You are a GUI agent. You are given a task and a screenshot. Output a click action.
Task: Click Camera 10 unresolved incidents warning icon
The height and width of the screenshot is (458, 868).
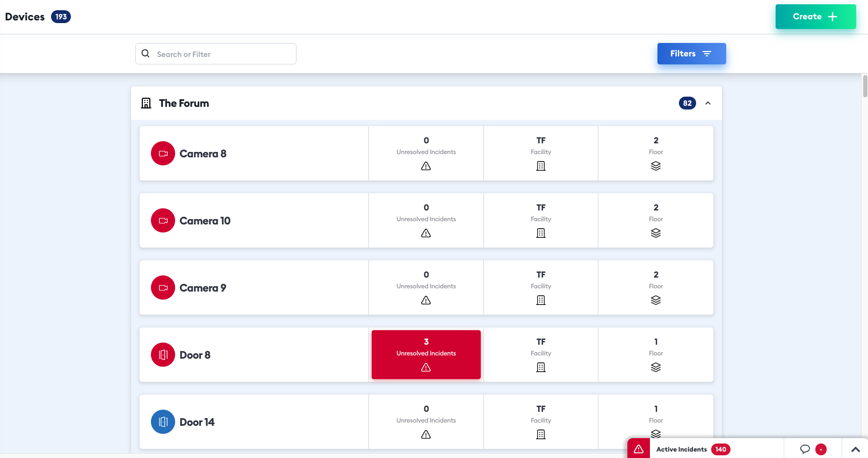pyautogui.click(x=426, y=233)
